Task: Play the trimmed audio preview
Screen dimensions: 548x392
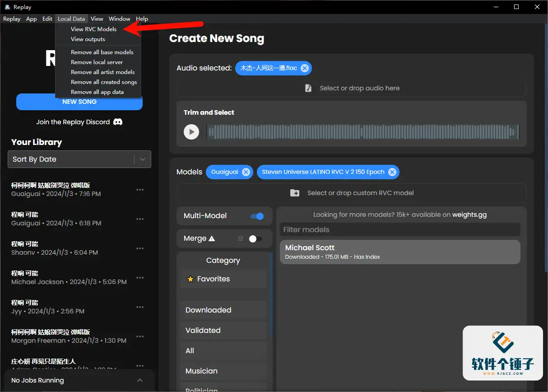Action: 191,132
